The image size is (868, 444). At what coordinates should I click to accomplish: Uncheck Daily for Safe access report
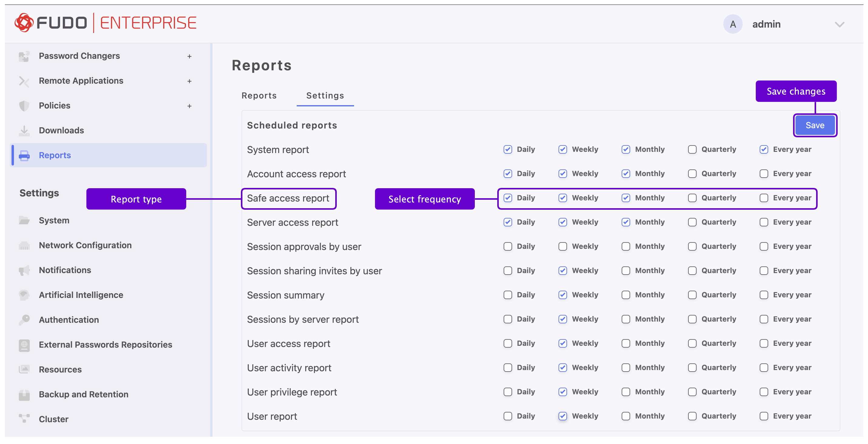point(508,198)
